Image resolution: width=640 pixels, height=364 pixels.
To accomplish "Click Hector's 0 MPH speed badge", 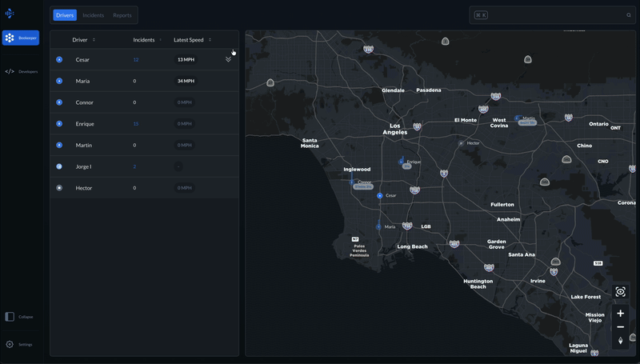I will (x=185, y=188).
